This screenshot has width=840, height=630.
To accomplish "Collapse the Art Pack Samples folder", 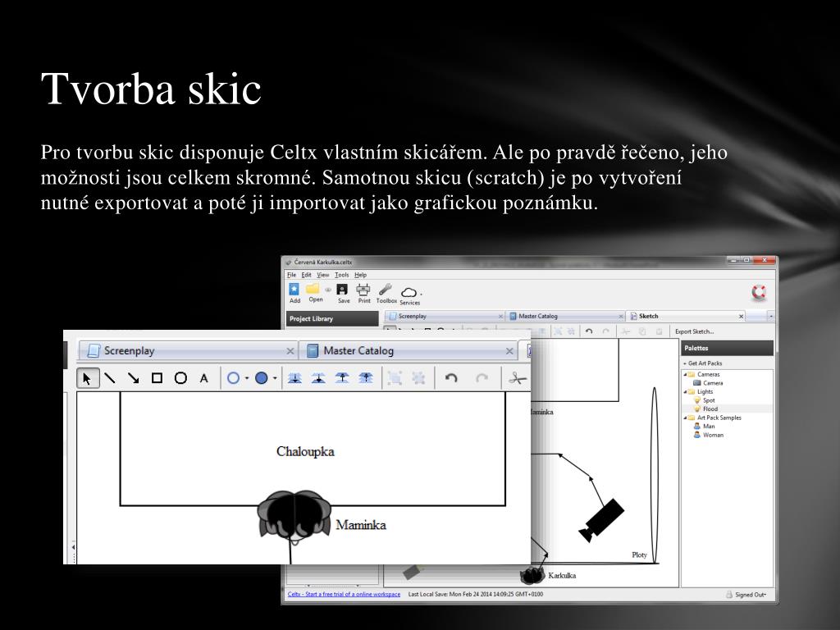I will (x=685, y=418).
